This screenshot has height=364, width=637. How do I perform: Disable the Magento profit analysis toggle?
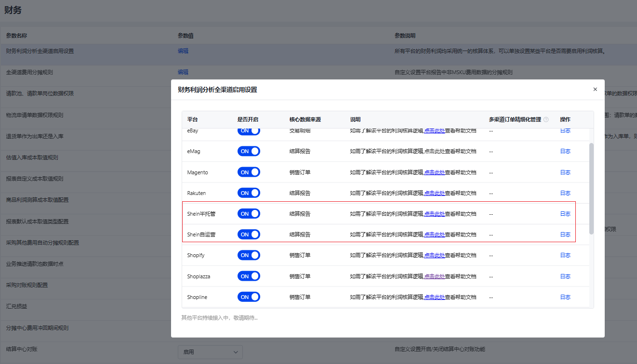(249, 172)
